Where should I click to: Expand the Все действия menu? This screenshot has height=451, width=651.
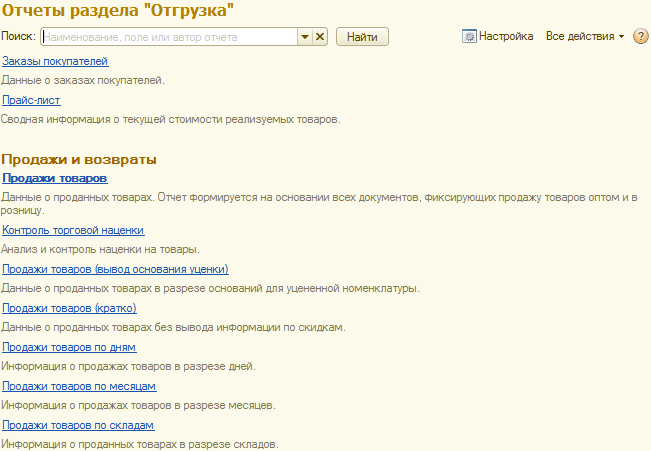coord(585,36)
